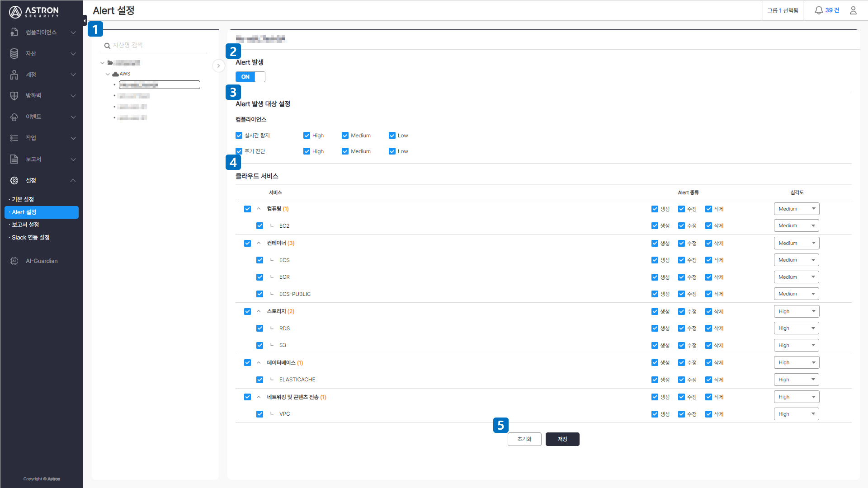
Task: Click the 그룹 1 선택됨 button
Action: coord(783,10)
